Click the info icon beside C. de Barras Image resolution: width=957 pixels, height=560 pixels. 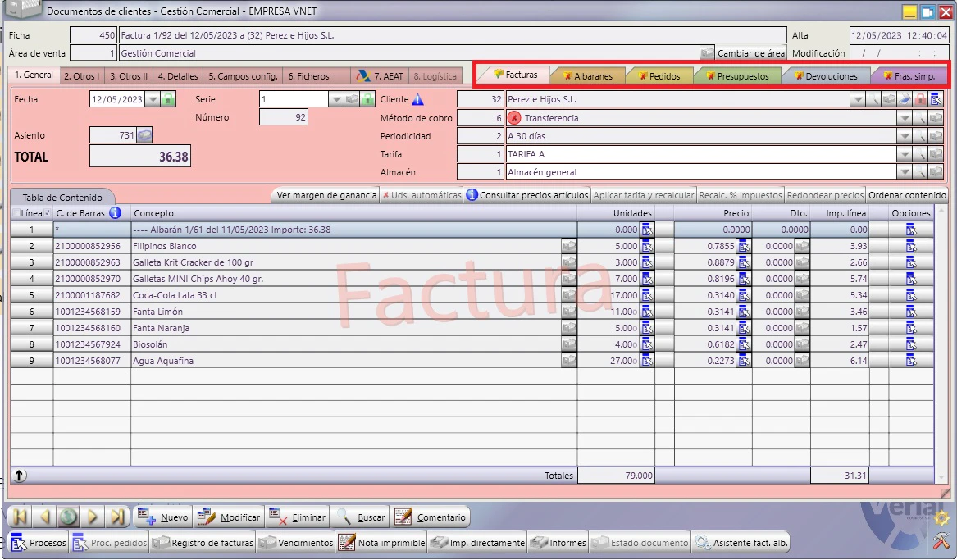pos(115,213)
